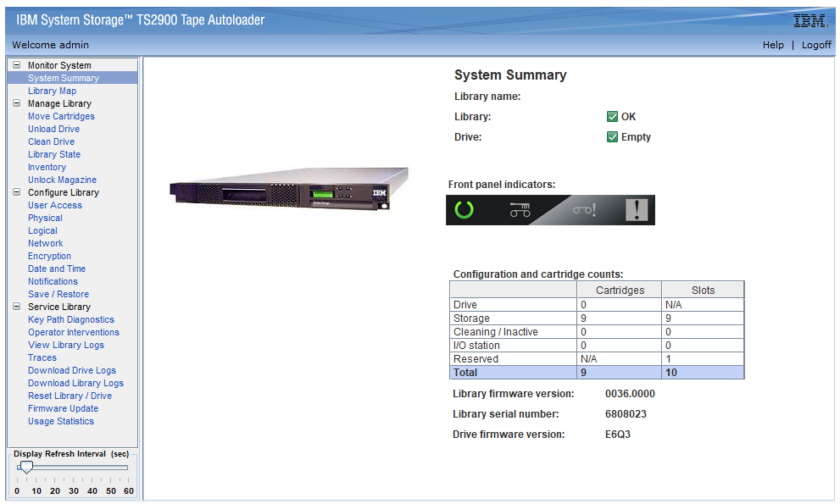Click Logoff in the header
This screenshot has height=504, width=840.
coord(816,45)
